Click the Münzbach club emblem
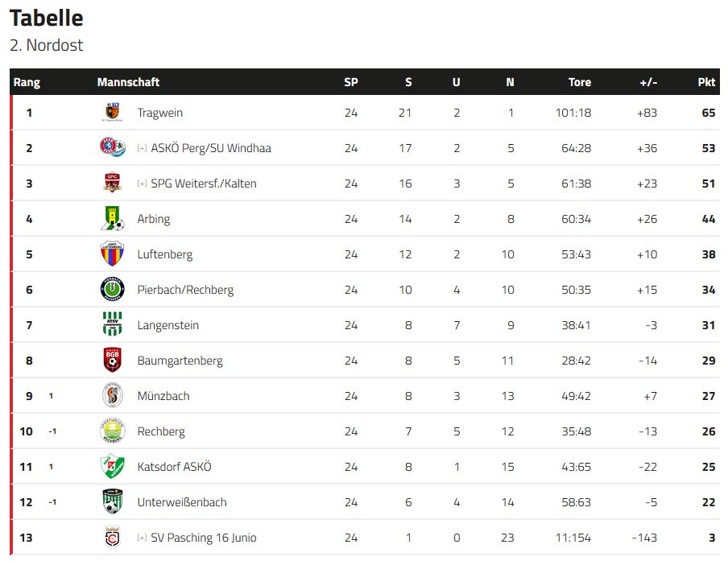Screen dimensions: 728x565 (113, 396)
